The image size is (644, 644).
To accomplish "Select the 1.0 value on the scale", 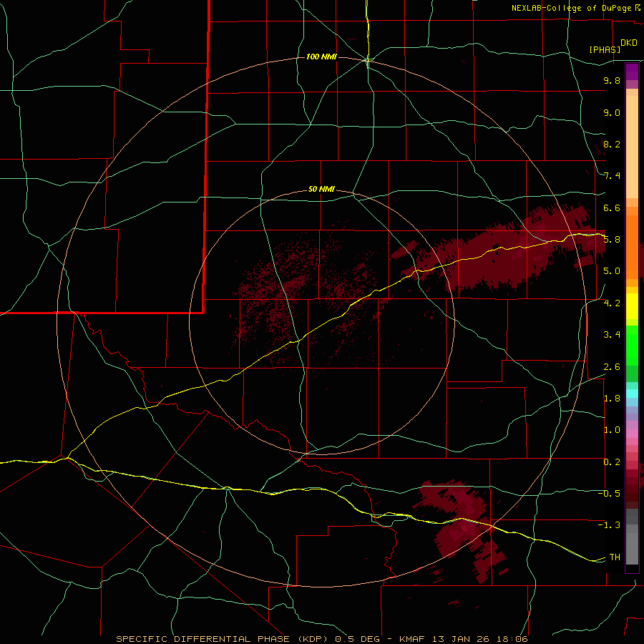I will click(x=612, y=430).
